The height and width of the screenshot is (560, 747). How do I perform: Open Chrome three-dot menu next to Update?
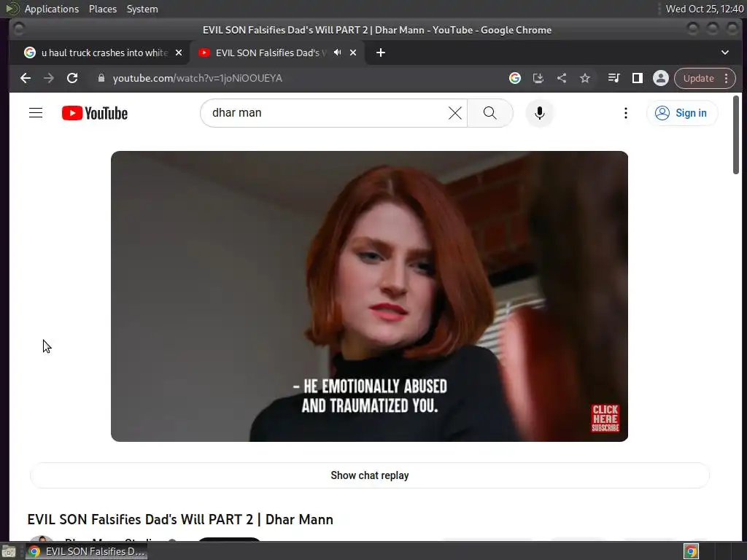tap(726, 78)
